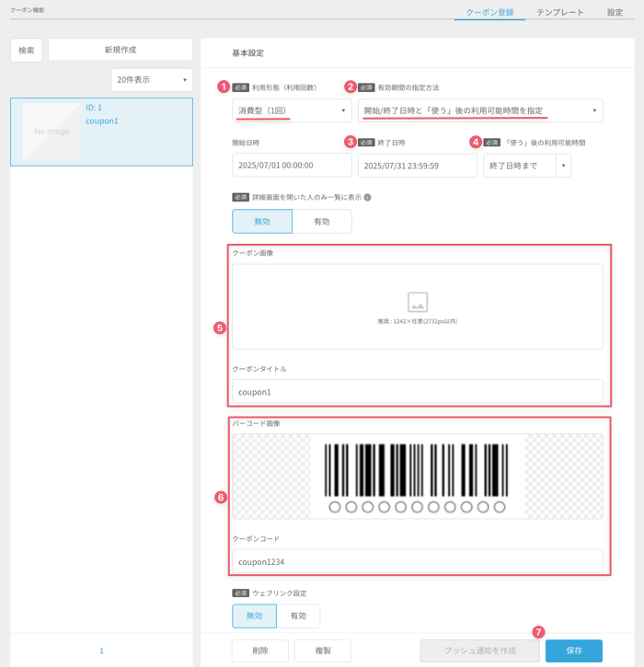The height and width of the screenshot is (667, 644).
Task: Click the 開始日時 input field
Action: point(292,166)
